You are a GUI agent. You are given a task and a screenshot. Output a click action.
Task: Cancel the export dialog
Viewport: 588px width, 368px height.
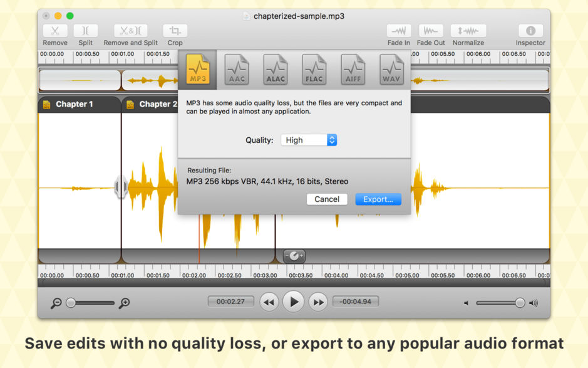pyautogui.click(x=327, y=199)
